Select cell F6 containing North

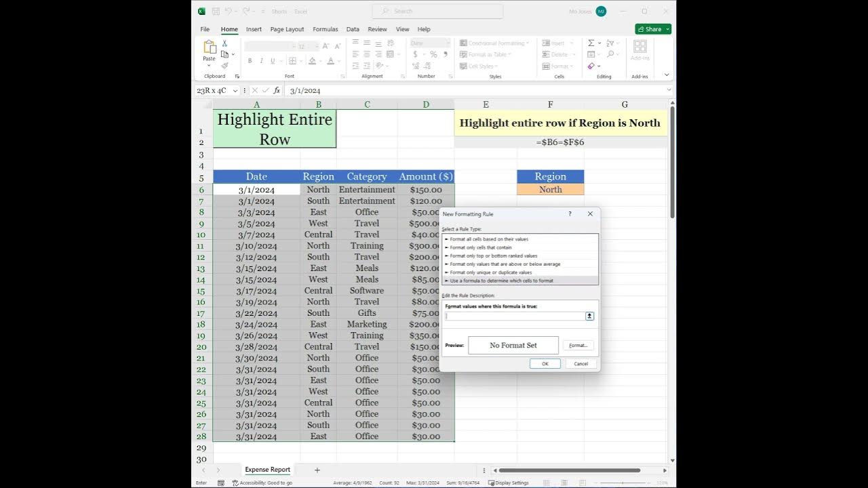coord(550,190)
